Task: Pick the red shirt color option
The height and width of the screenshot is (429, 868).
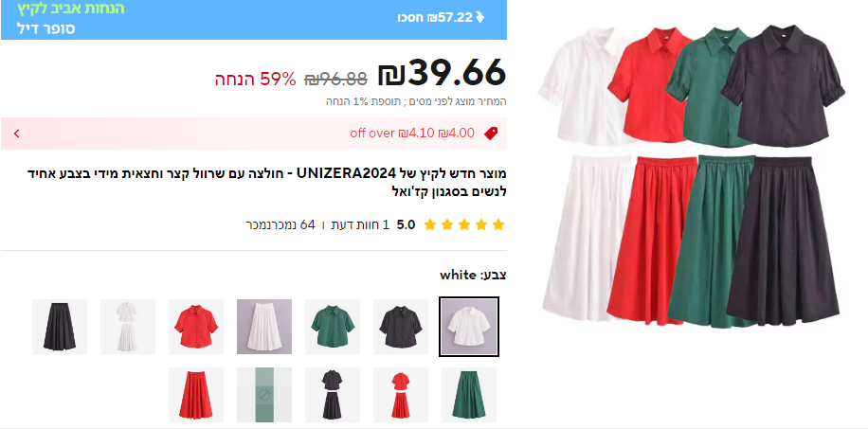Action: coord(196,327)
